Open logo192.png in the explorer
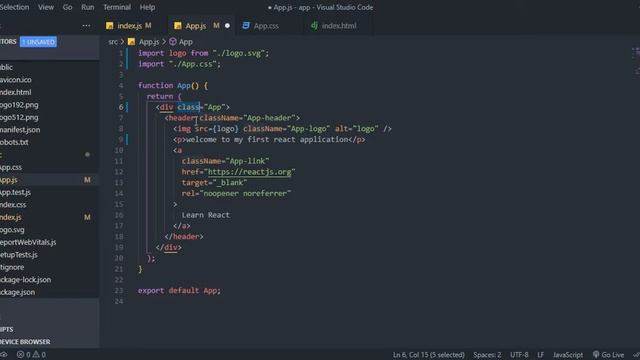 19,105
